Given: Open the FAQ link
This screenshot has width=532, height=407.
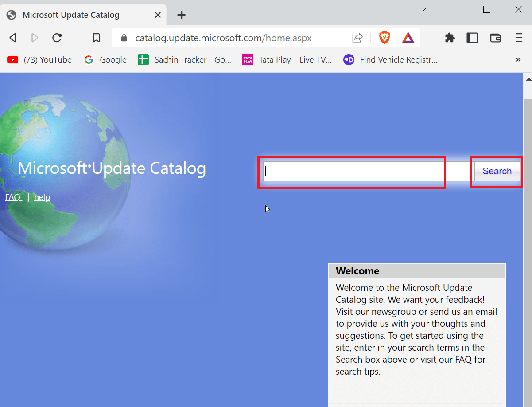Looking at the screenshot, I should [x=13, y=197].
